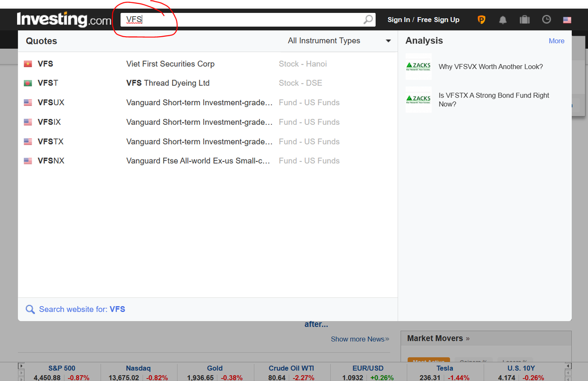Select the VFSIX ticker result
588x381 pixels.
[49, 122]
